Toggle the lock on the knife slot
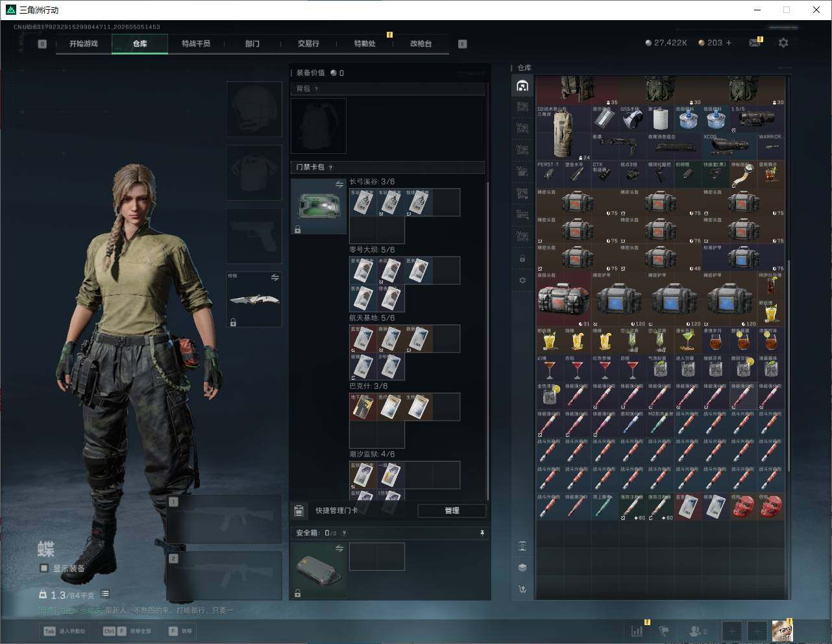832x644 pixels. [233, 322]
